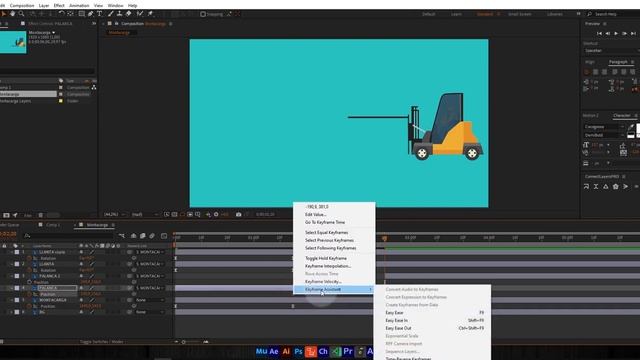Switch to the Paragraph panel tab

tap(618, 62)
